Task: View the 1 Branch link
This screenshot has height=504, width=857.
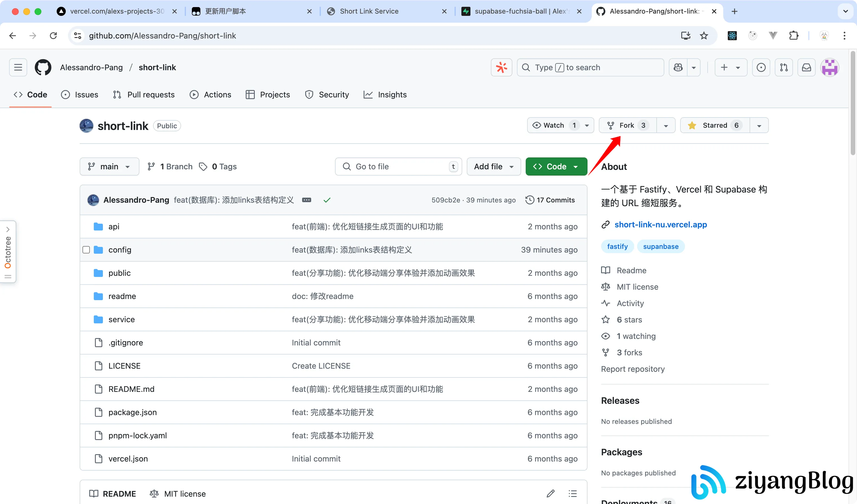Action: point(170,166)
